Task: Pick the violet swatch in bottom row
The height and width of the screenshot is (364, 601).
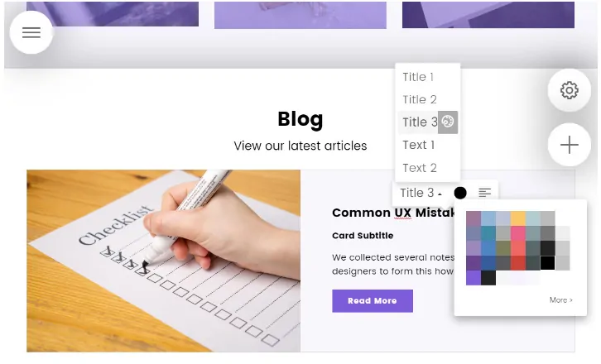Action: pos(474,278)
